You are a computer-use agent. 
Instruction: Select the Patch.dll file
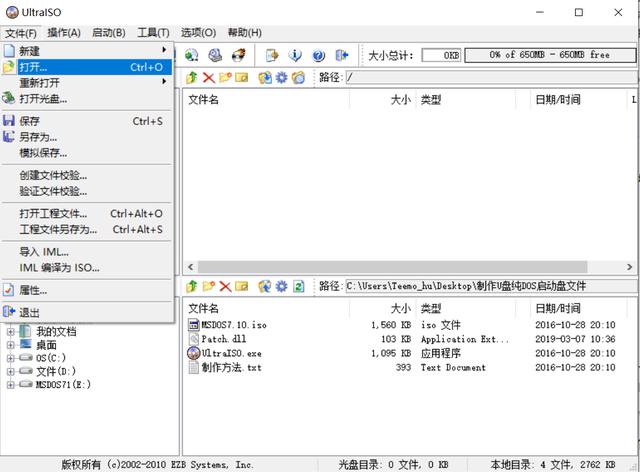[224, 339]
